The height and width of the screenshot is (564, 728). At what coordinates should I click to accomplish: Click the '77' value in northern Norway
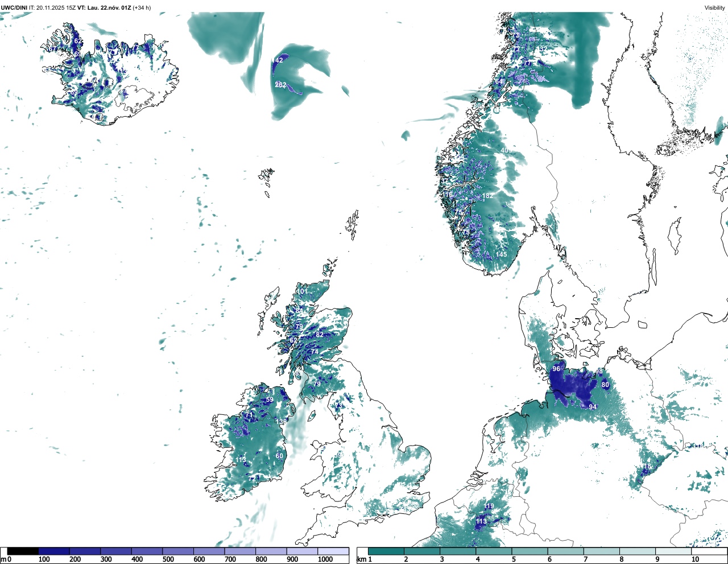click(x=527, y=63)
